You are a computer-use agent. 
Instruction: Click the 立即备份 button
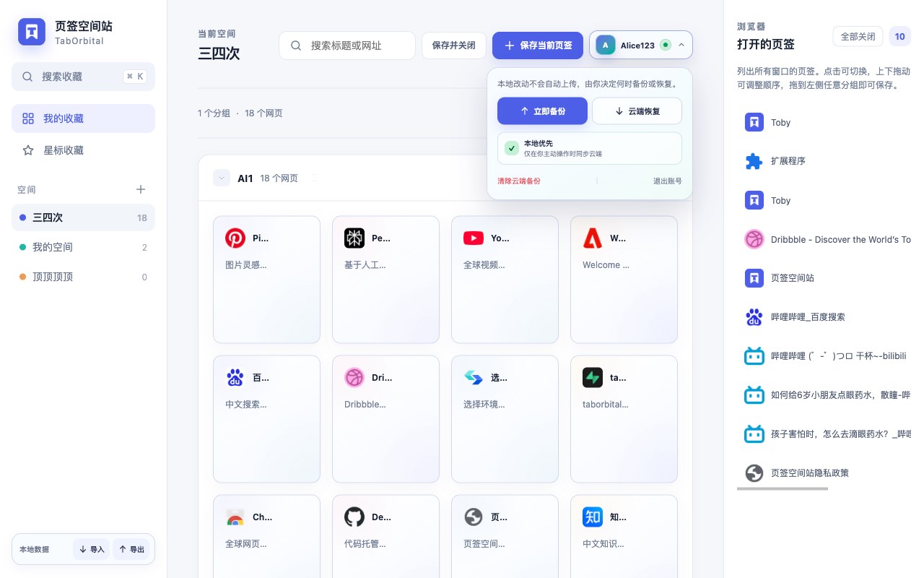pos(542,111)
